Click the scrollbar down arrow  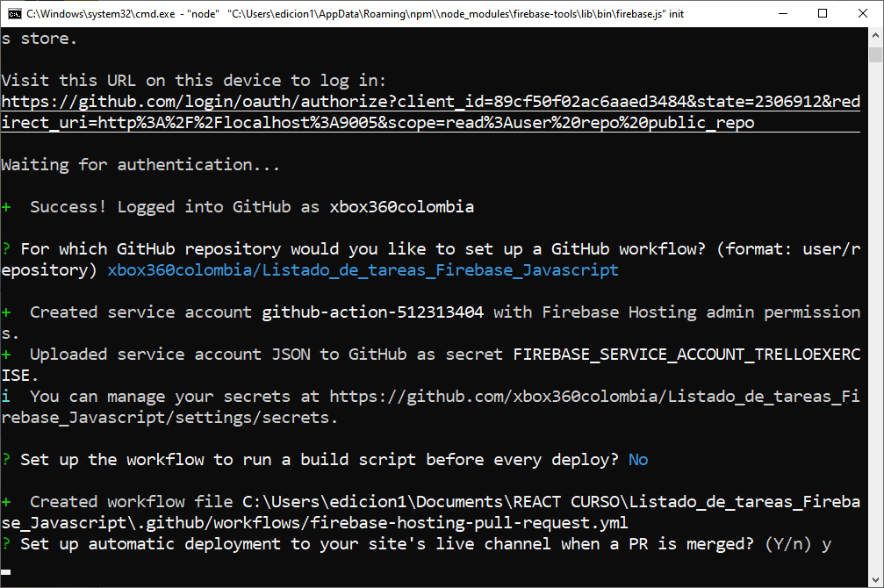(877, 579)
